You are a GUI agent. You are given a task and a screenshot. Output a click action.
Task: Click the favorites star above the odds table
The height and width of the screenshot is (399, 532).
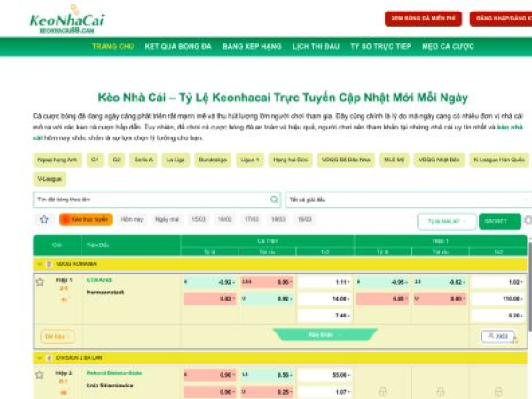pos(44,219)
